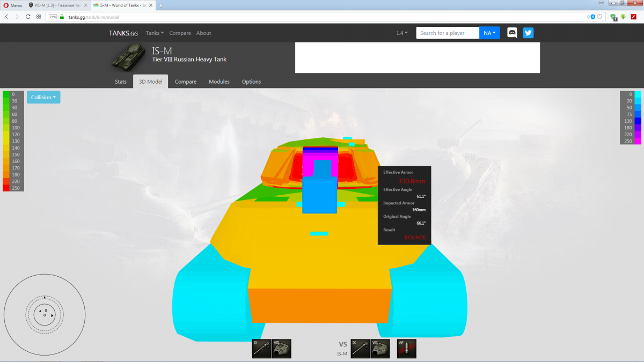Open the Options tab
This screenshot has width=644, height=362.
pyautogui.click(x=251, y=82)
